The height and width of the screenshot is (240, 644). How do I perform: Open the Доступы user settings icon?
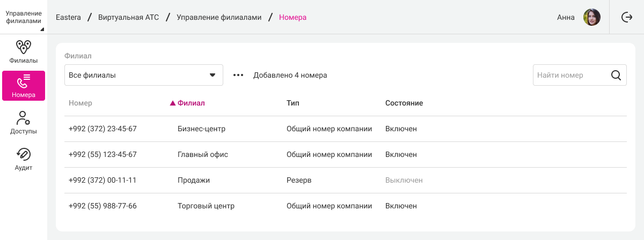click(x=24, y=118)
